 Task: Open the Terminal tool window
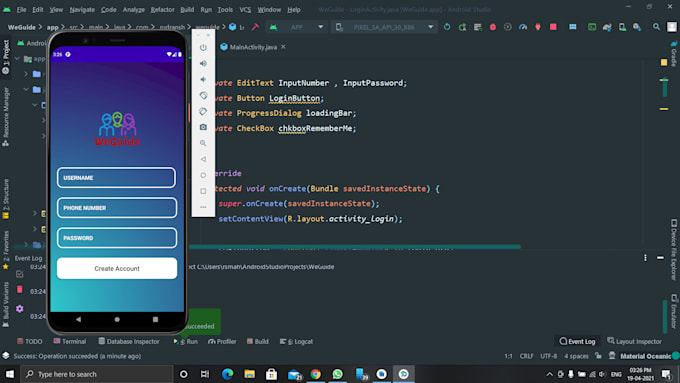[69, 341]
